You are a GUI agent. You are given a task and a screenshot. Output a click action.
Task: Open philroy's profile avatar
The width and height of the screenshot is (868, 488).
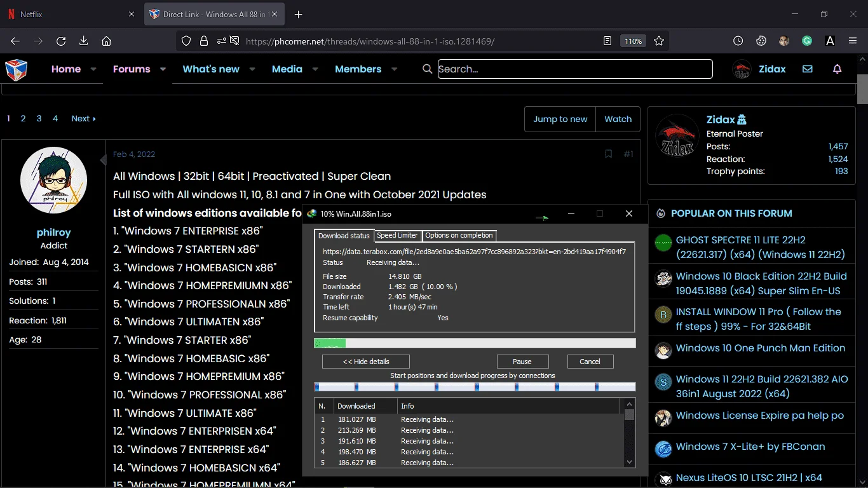[54, 180]
